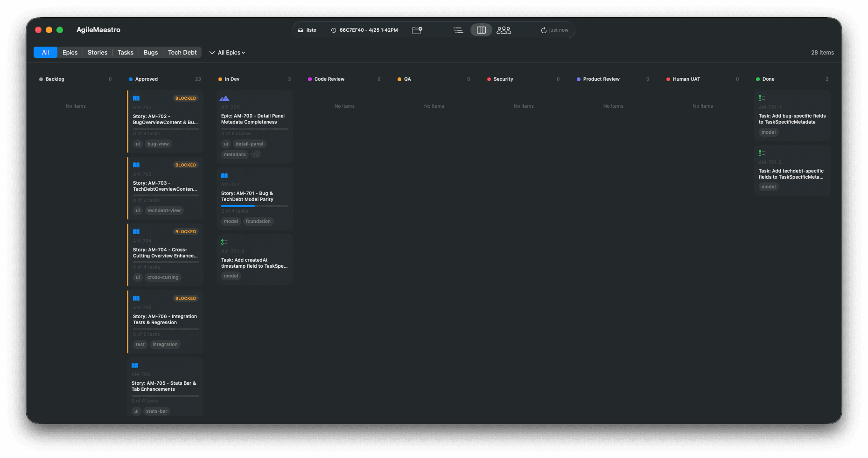
Task: Click the task icon on AM-701-1 card
Action: click(x=762, y=98)
